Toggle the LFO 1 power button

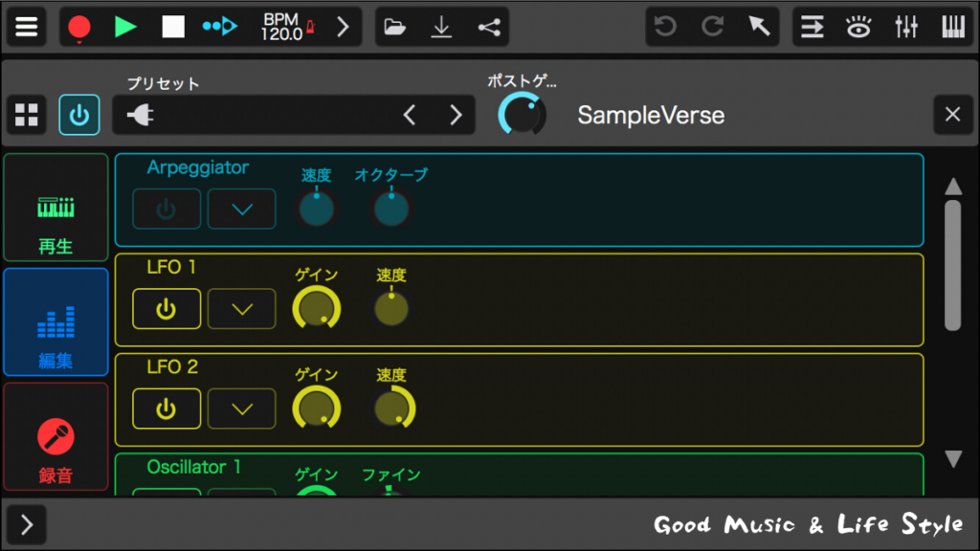click(x=167, y=309)
